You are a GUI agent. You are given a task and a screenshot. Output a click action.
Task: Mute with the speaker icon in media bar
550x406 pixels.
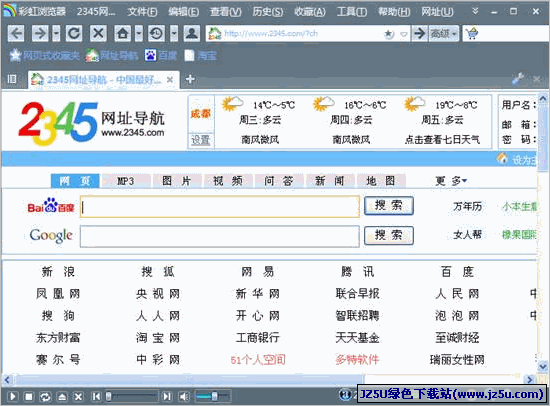pyautogui.click(x=183, y=397)
